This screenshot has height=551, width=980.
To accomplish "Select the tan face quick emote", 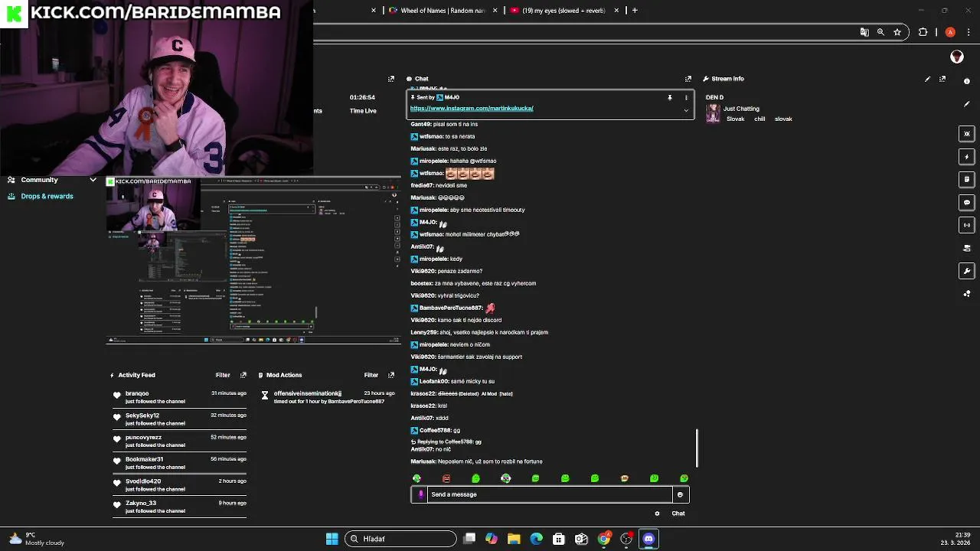I will 624,478.
